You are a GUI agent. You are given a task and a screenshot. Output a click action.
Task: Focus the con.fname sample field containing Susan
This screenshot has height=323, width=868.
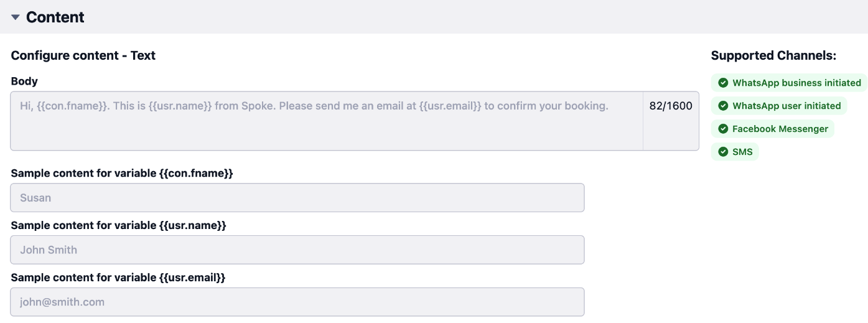[x=297, y=198]
